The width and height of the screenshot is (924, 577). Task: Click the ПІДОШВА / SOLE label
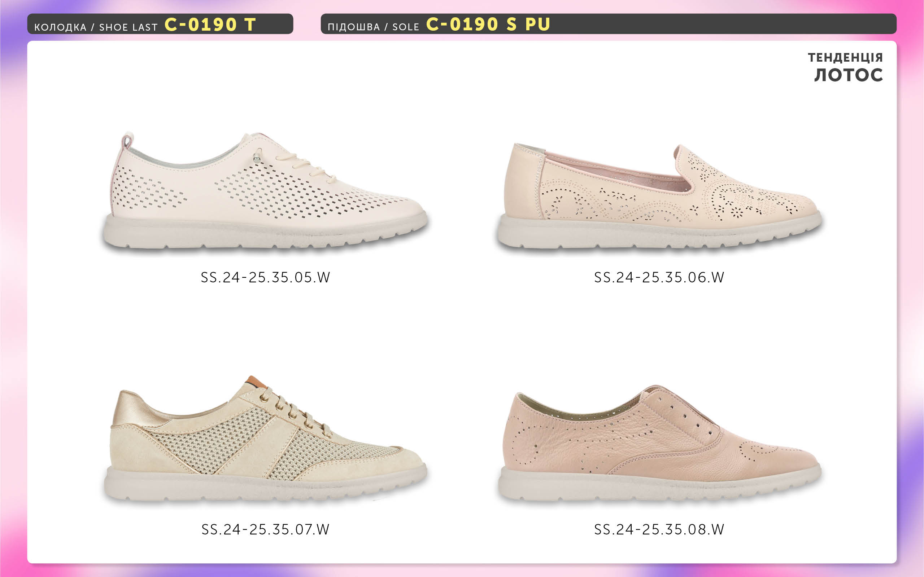point(374,27)
